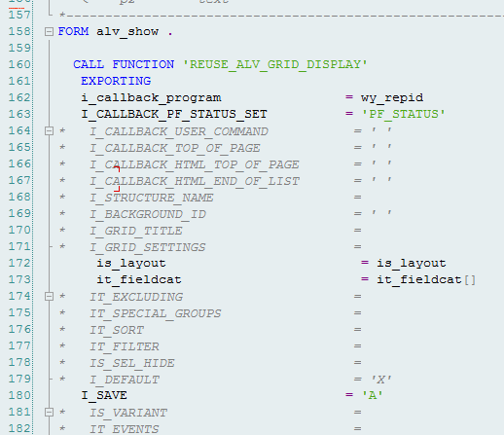Click the commented I_CALLBACK_HTML_TOP_OF_PAGE line
This screenshot has width=504, height=435.
click(195, 164)
